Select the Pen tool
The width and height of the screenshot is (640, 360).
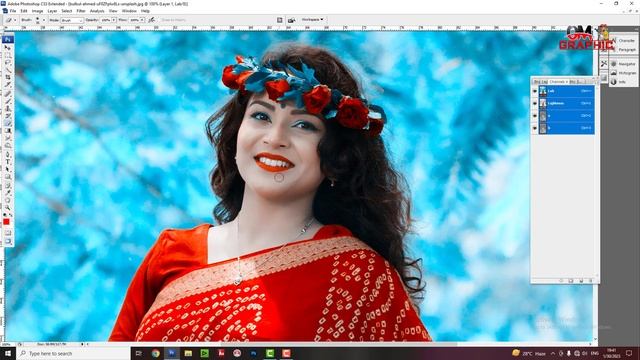[x=7, y=155]
